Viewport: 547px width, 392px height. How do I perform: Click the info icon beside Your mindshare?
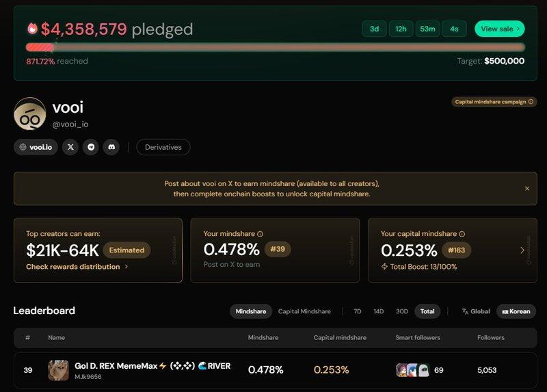click(260, 234)
